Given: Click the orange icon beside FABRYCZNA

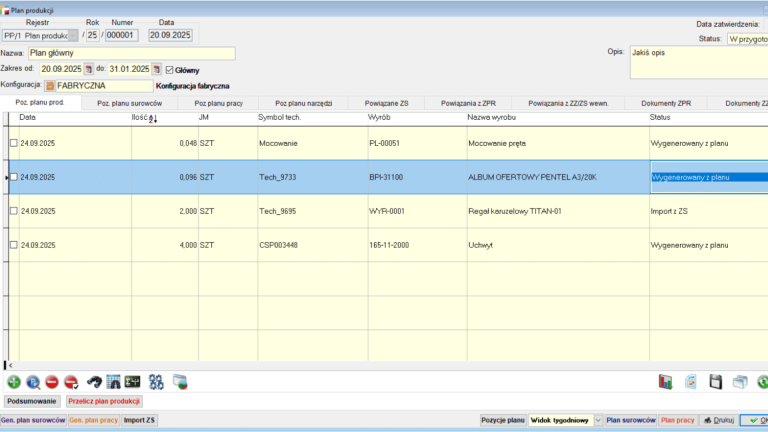Looking at the screenshot, I should (49, 86).
